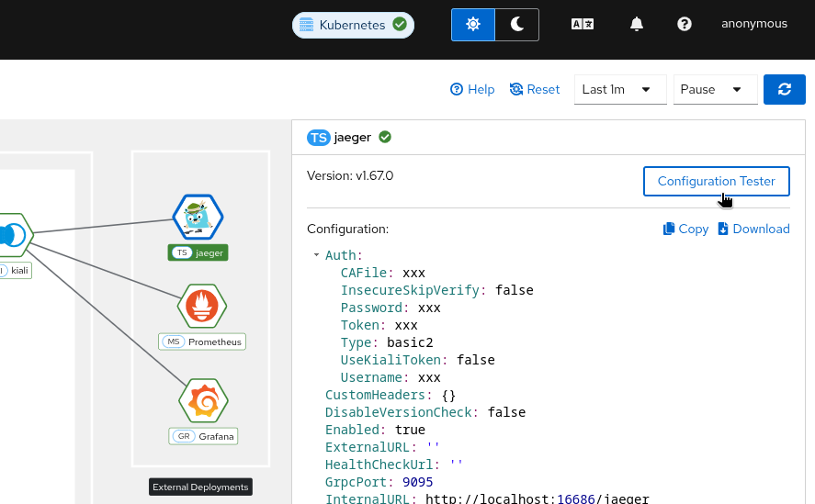Select the Grafana node icon
Image resolution: width=815 pixels, height=504 pixels.
click(x=202, y=400)
